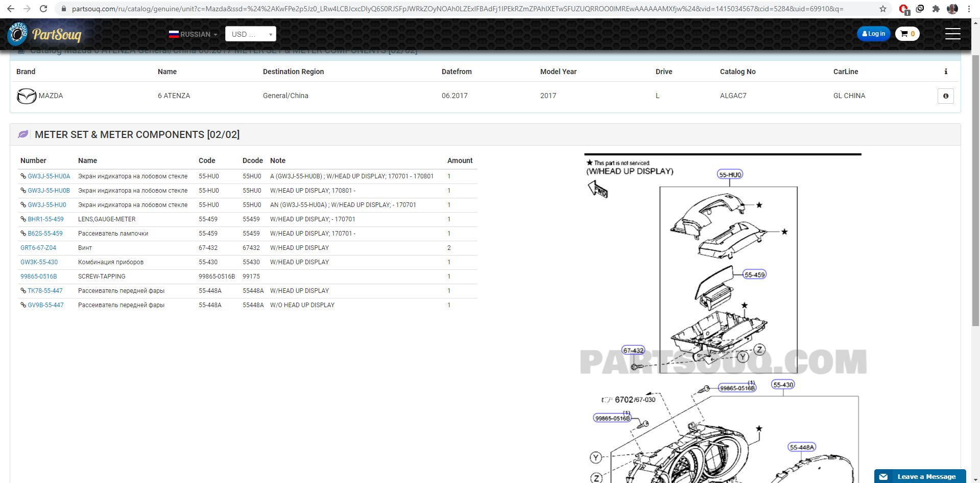Click the chain link icon beside BHR1-55-459
Screen dimensions: 980x483
(x=23, y=219)
